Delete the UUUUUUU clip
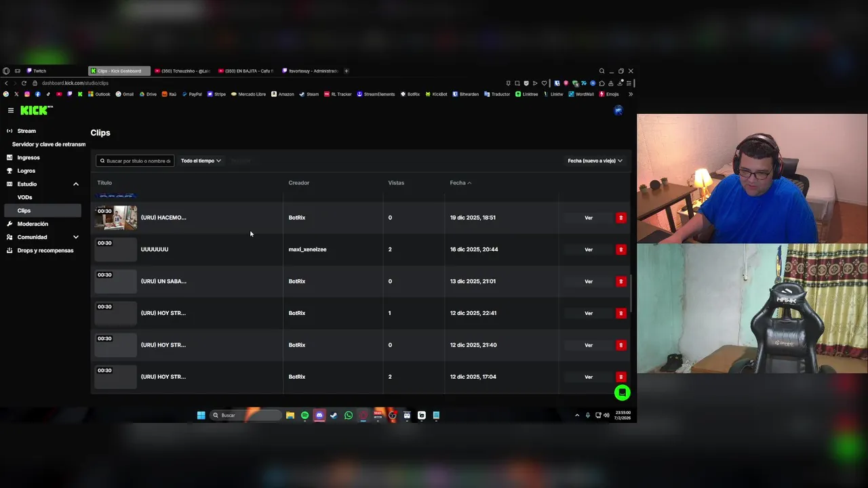The width and height of the screenshot is (868, 488). point(620,249)
